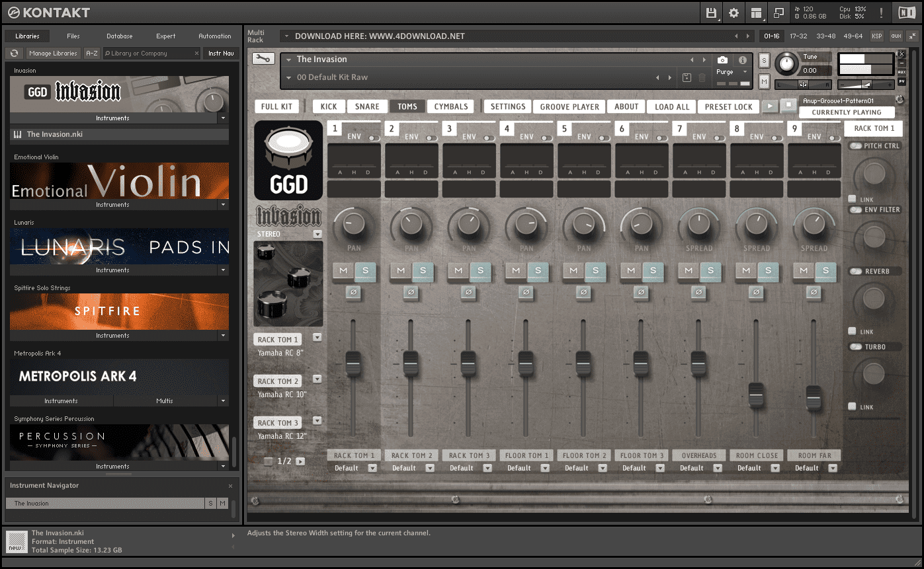The width and height of the screenshot is (924, 569).
Task: Click the phase invert button on channel 5
Action: click(583, 291)
